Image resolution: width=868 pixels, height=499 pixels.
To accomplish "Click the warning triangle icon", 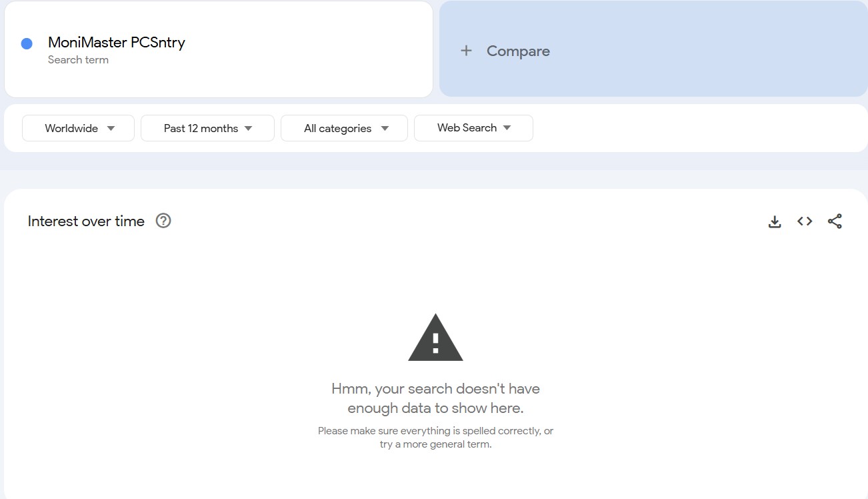I will coord(435,338).
